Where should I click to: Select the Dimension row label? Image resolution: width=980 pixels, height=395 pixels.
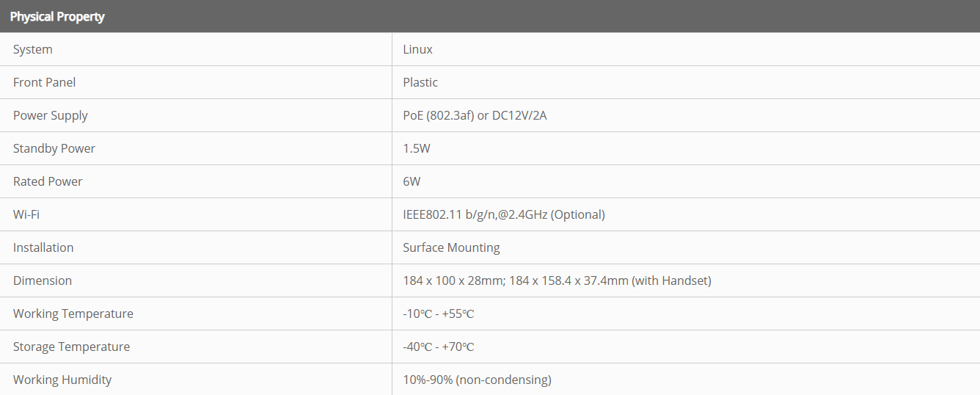[x=43, y=280]
